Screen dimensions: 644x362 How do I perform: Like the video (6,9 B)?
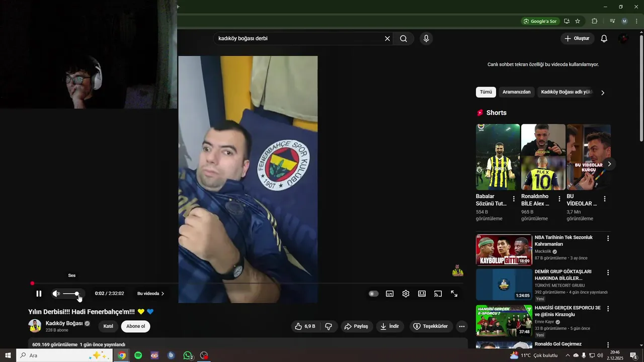305,326
